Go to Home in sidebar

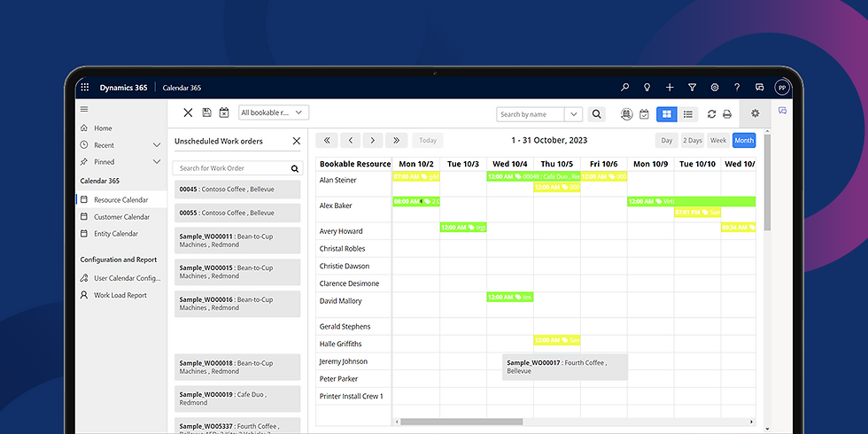click(103, 128)
